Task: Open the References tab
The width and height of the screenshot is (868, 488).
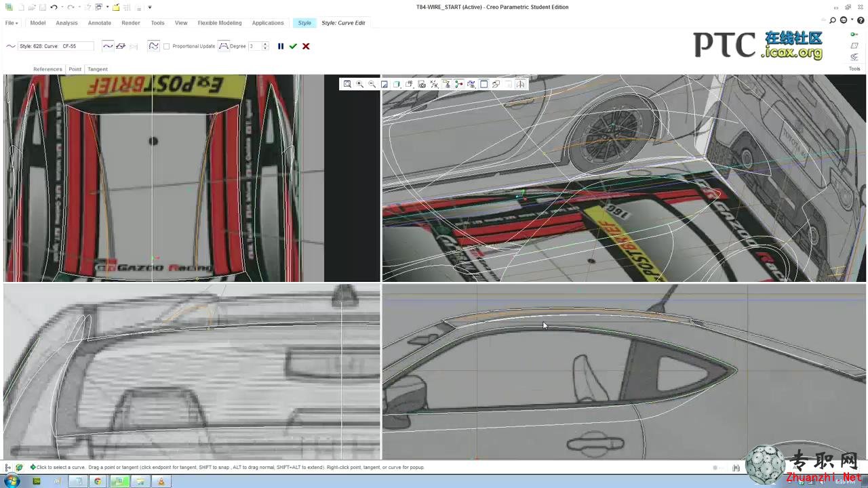Action: coord(47,69)
